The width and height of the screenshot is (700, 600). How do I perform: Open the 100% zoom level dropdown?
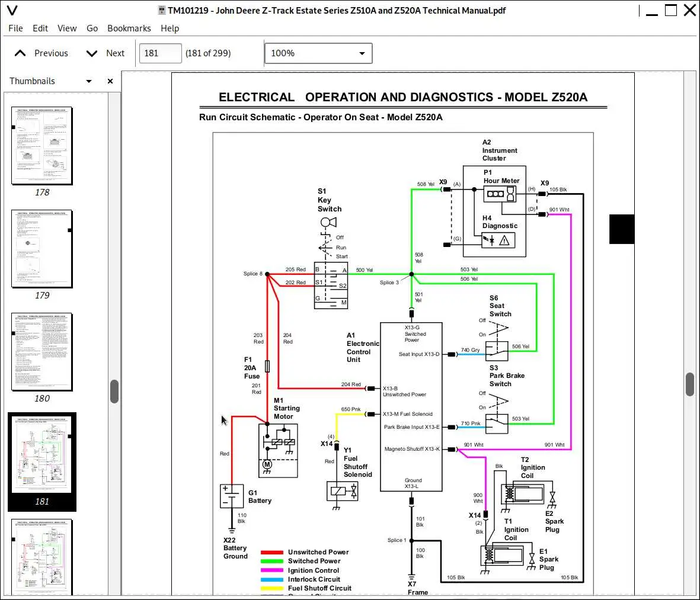coord(318,53)
